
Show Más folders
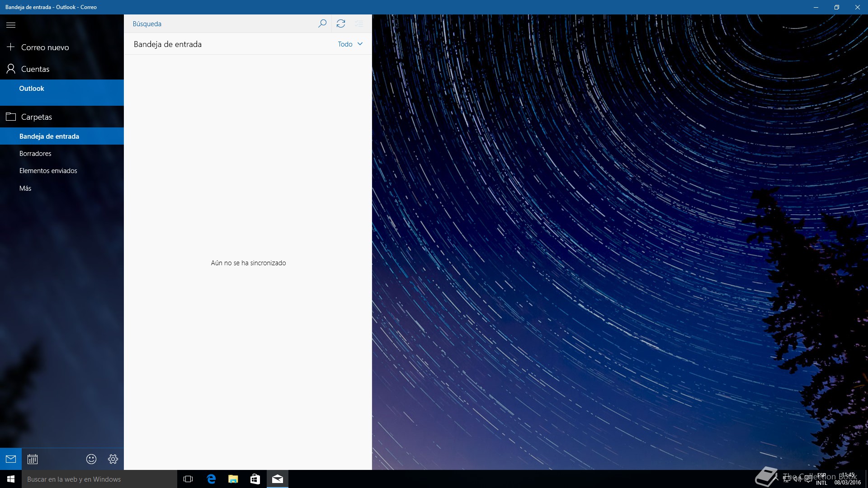point(62,188)
